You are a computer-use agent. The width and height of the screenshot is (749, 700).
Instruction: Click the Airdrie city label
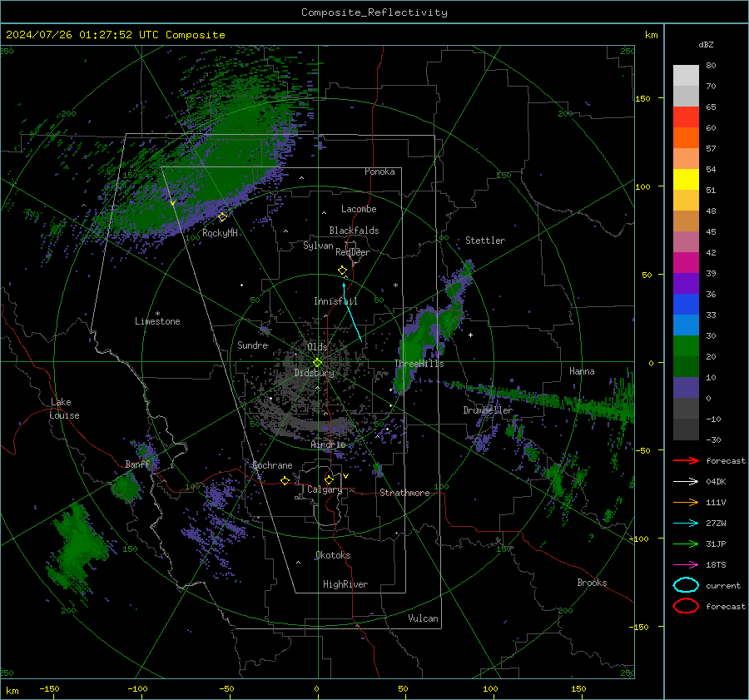pos(328,444)
